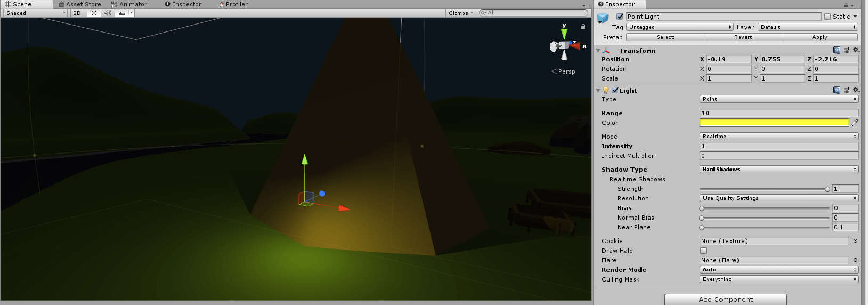Switch to Animator tab
The height and width of the screenshot is (305, 868).
129,4
